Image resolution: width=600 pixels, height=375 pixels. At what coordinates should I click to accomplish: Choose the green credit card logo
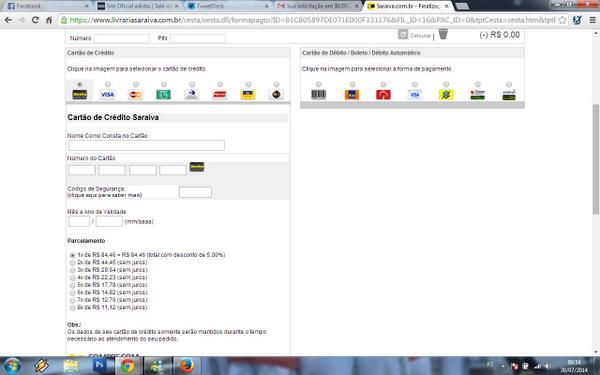click(163, 94)
